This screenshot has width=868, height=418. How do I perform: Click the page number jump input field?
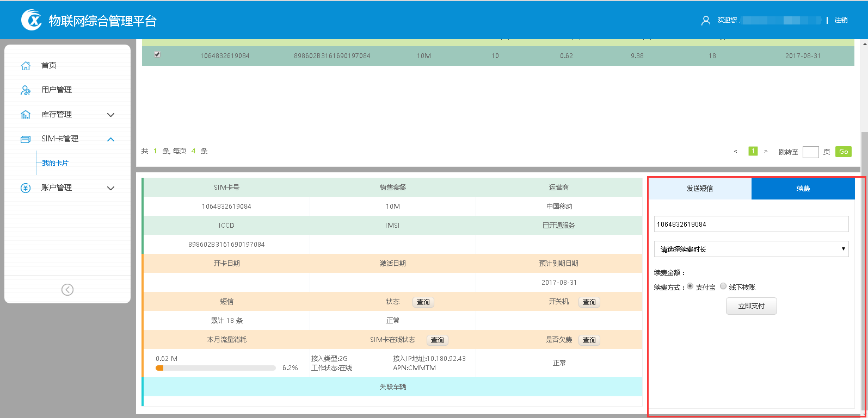click(x=810, y=152)
